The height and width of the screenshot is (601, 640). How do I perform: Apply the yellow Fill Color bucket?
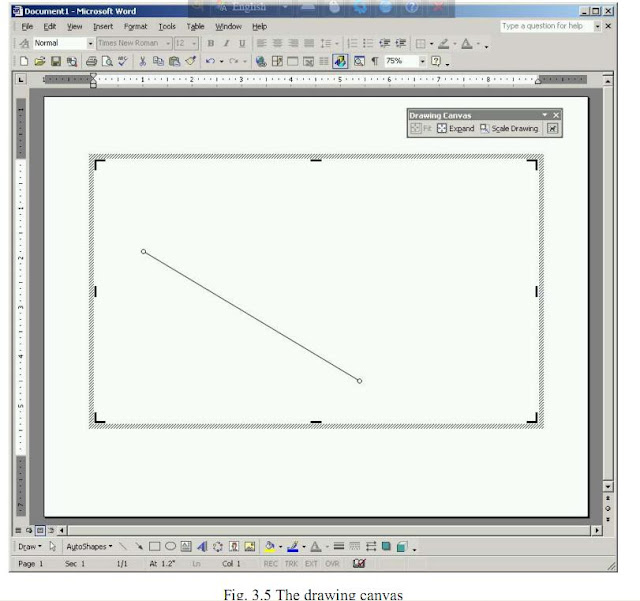pos(269,546)
